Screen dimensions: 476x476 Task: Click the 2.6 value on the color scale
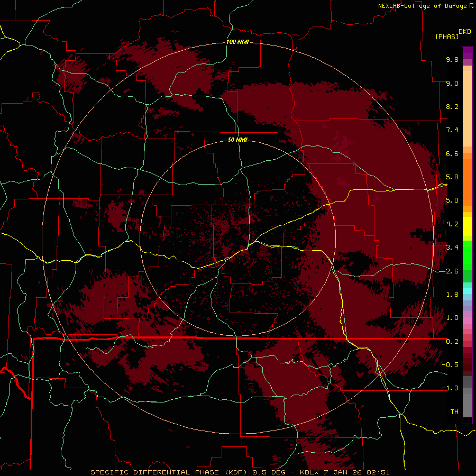pyautogui.click(x=452, y=271)
